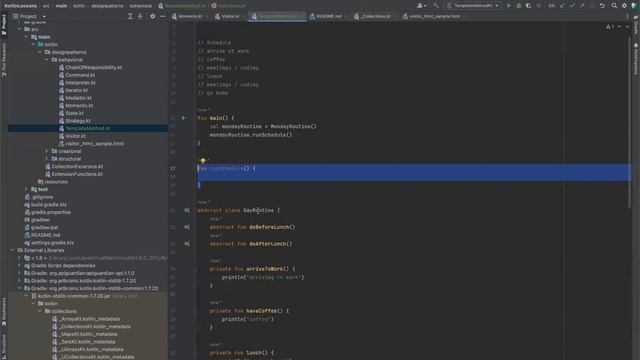Click the rollback undo arrow icon

602,6
